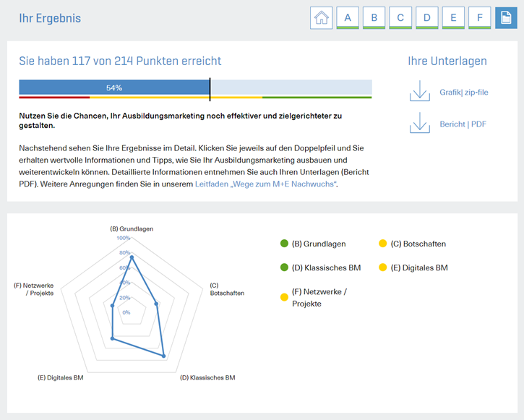Click the 54% progress bar

pyautogui.click(x=195, y=87)
